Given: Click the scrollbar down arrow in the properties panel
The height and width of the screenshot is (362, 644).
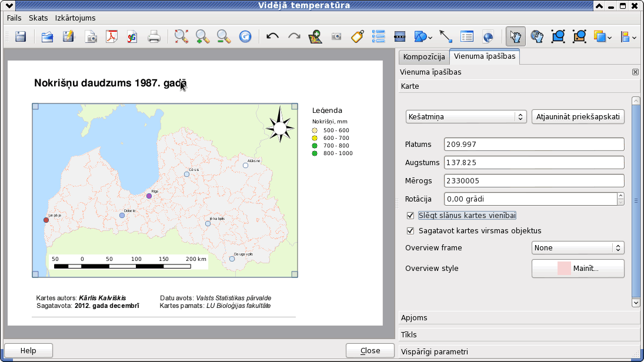Looking at the screenshot, I should point(636,303).
